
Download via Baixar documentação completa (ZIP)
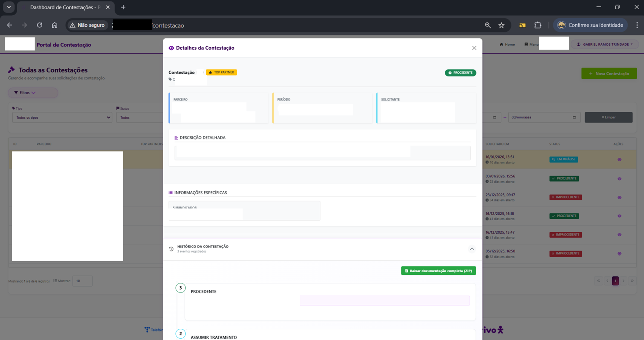(438, 270)
